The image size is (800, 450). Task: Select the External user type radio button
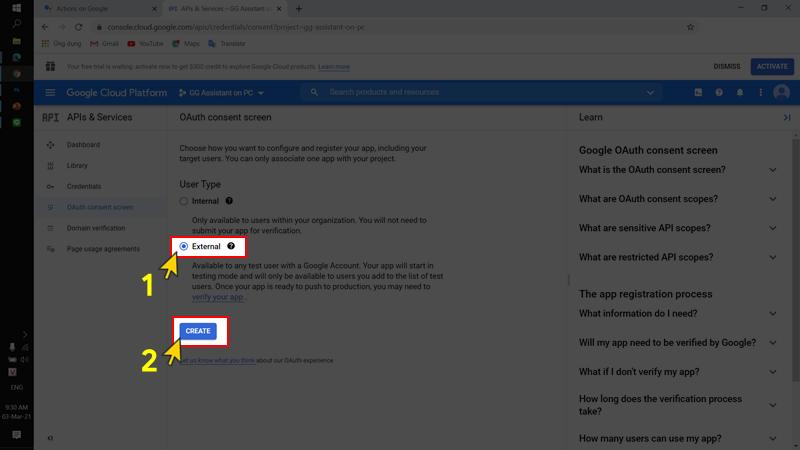[x=184, y=246]
